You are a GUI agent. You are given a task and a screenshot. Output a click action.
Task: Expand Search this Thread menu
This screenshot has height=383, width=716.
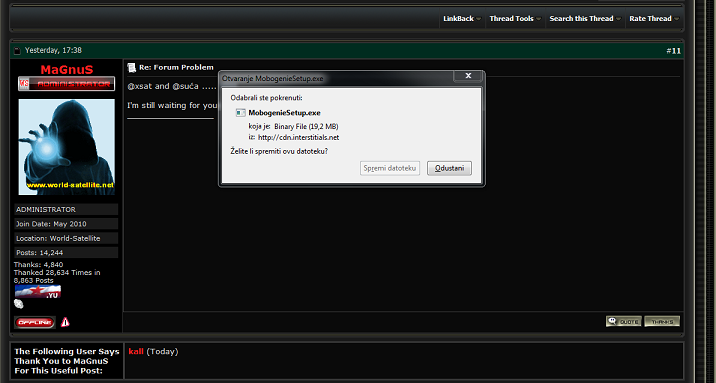pyautogui.click(x=585, y=19)
